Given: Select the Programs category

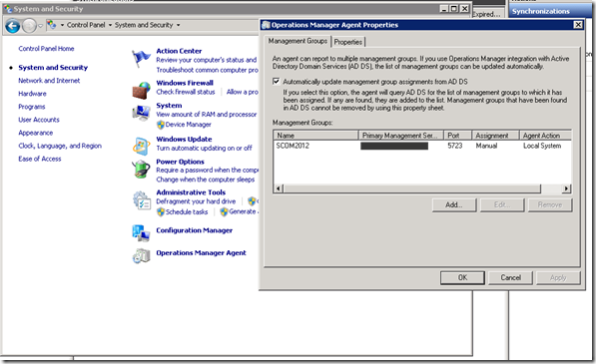Looking at the screenshot, I should pyautogui.click(x=32, y=107).
